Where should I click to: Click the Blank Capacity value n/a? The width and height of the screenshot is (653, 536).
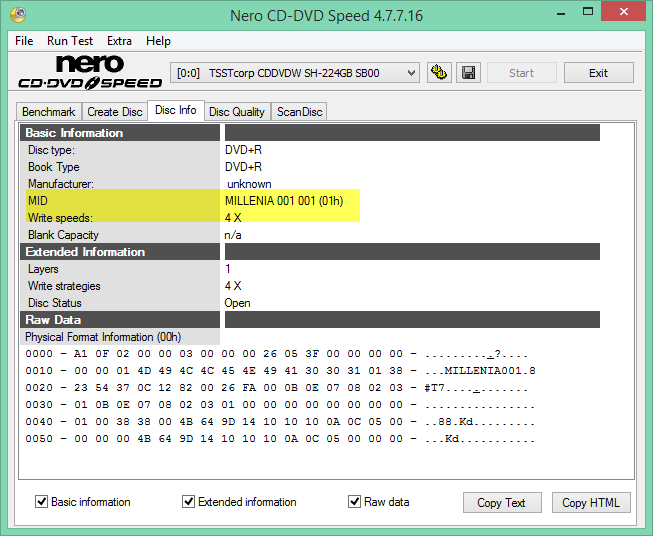coord(233,235)
